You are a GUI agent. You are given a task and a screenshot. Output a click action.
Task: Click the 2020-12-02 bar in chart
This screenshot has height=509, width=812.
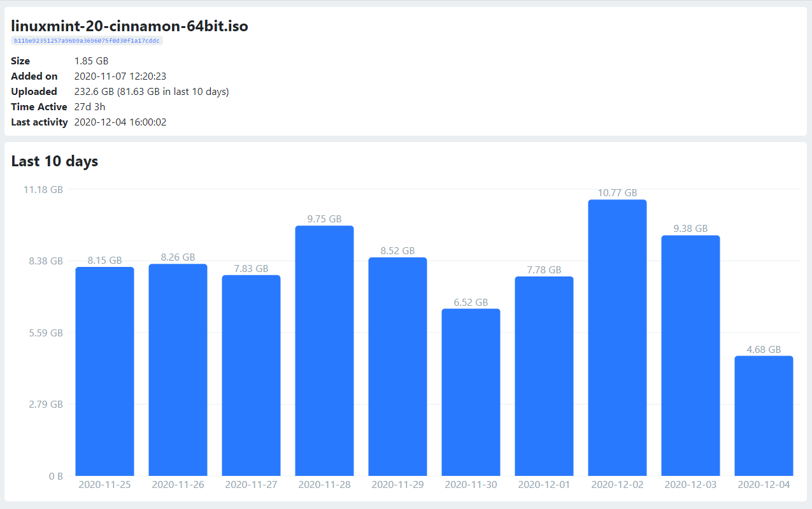click(x=617, y=338)
